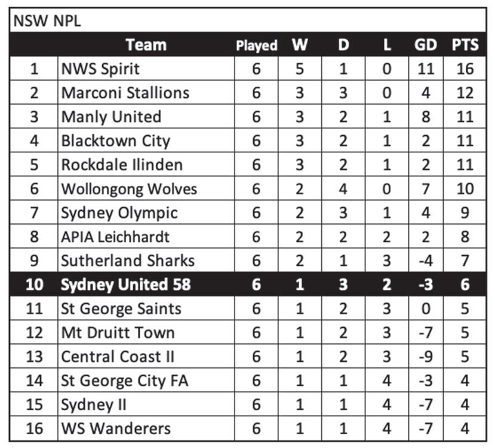Screen dimensions: 495x448
Task: Click the Played column header
Action: 256,45
